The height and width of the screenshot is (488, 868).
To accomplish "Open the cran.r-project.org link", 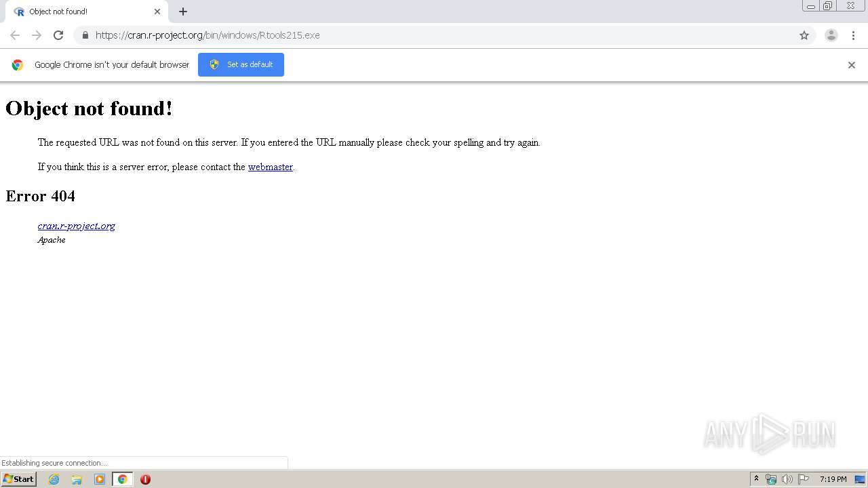I will pos(77,226).
